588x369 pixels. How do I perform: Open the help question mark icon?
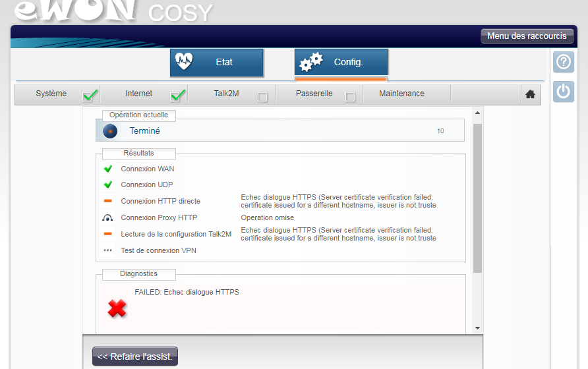pos(563,62)
